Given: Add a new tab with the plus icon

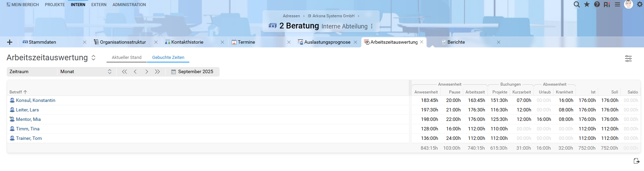Looking at the screenshot, I should pos(10,42).
